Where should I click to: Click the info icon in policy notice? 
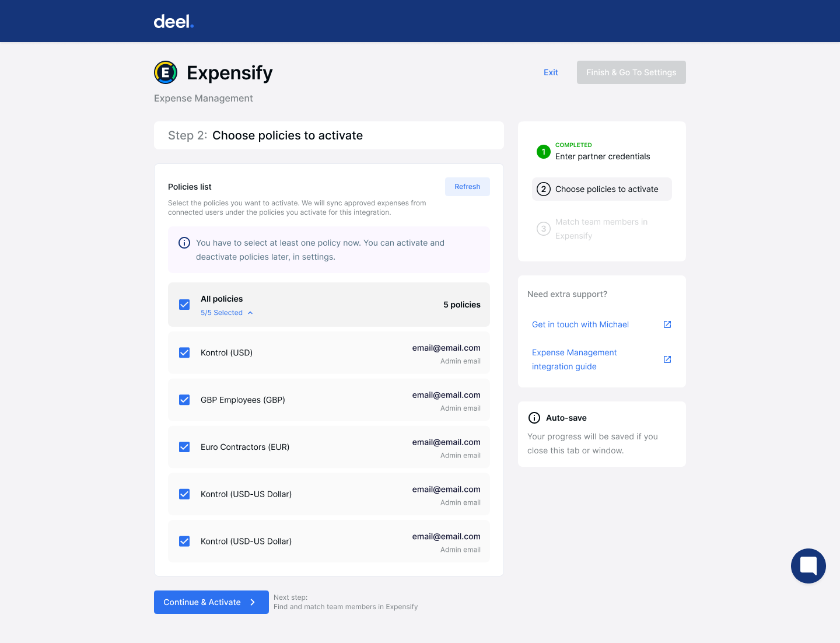click(x=184, y=243)
